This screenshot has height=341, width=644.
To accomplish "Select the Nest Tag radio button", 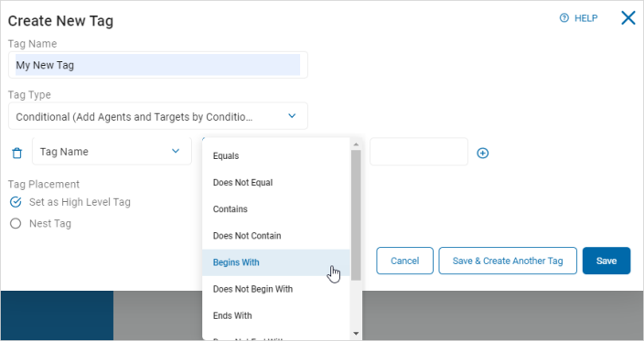I will (16, 224).
